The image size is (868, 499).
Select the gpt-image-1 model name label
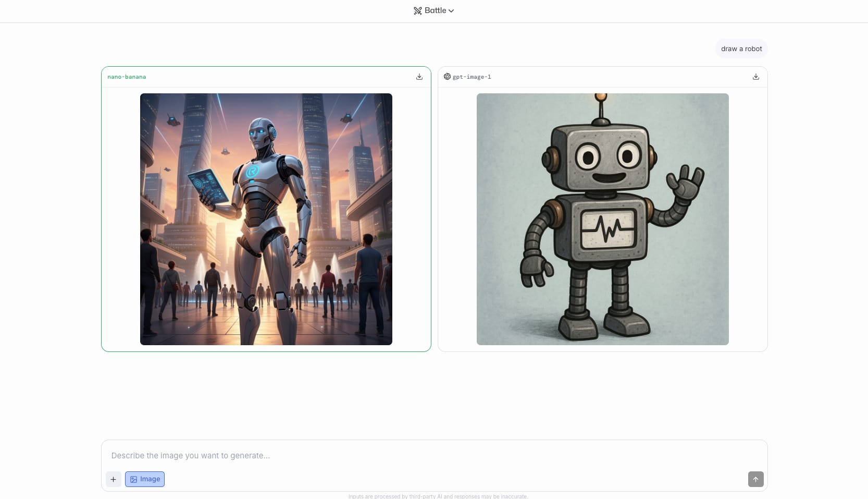[x=472, y=77]
